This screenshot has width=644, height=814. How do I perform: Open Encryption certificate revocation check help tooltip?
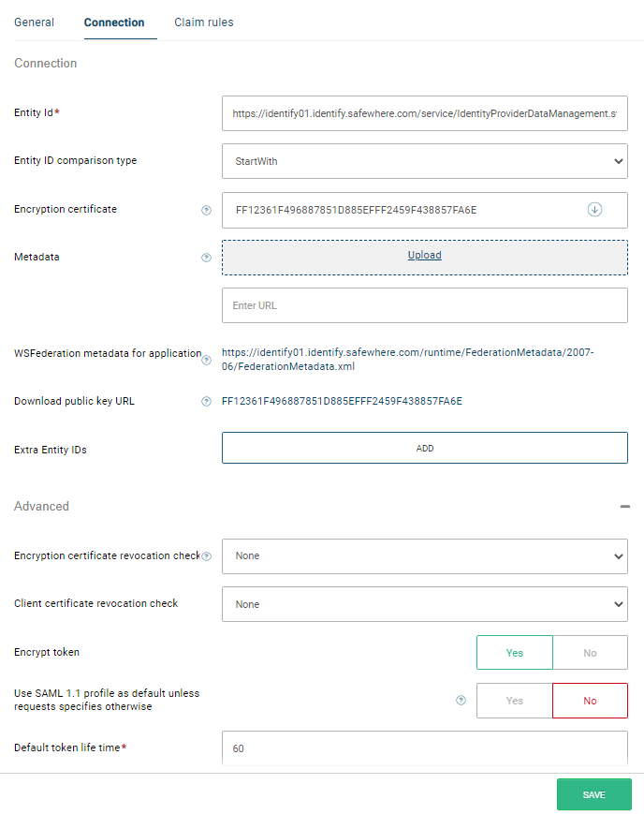208,555
